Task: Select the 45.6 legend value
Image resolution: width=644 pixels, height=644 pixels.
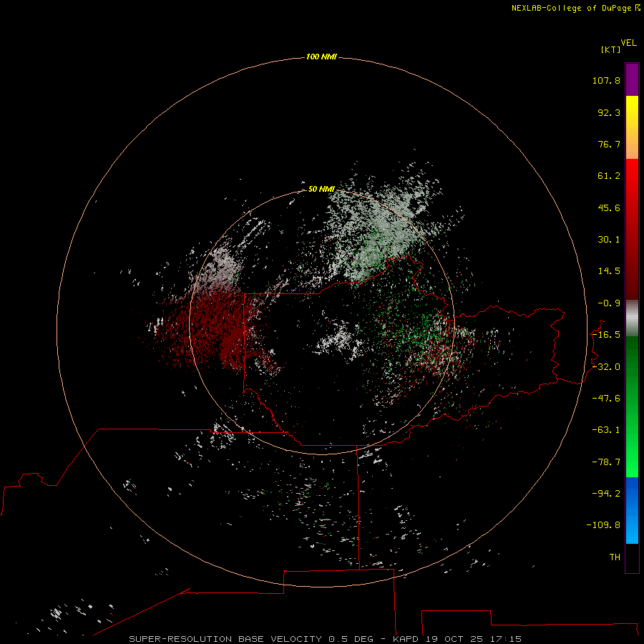Action: 609,208
